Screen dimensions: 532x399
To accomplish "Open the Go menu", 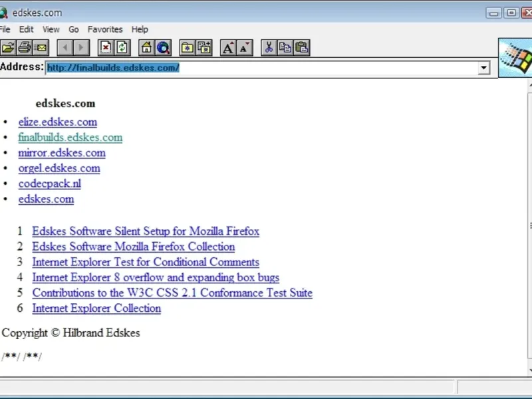I will 74,29.
